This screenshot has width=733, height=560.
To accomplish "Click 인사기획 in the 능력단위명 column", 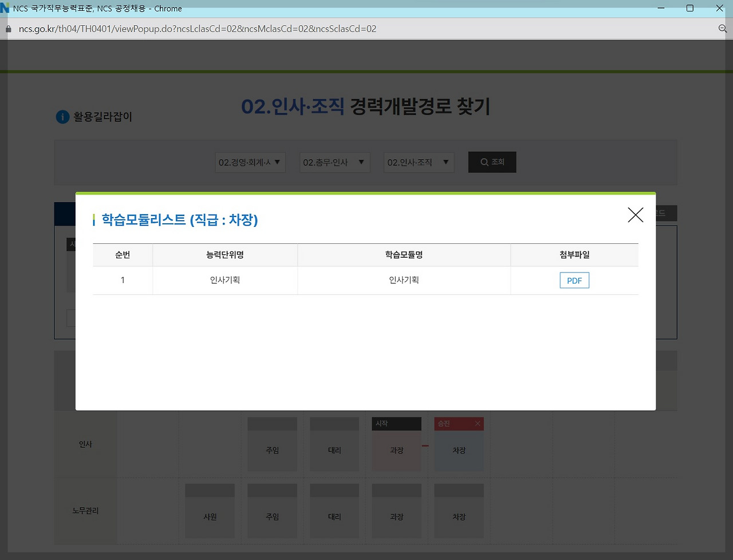I will click(x=225, y=280).
